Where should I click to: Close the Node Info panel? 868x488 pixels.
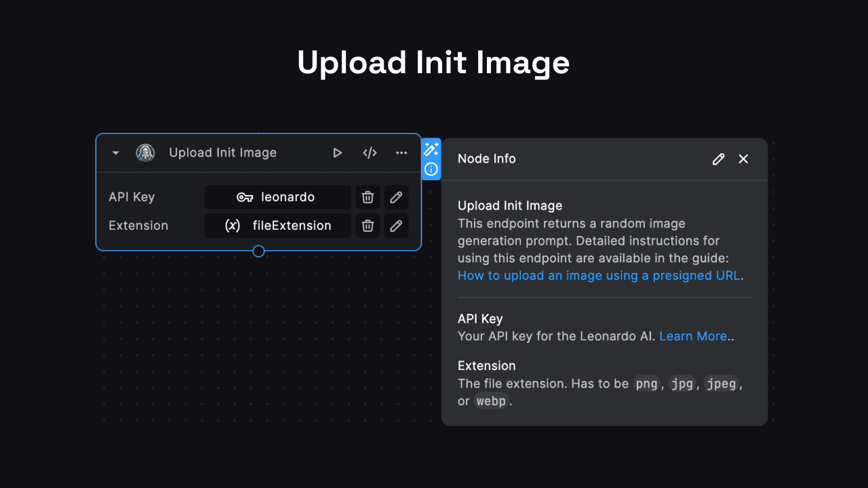click(x=743, y=159)
